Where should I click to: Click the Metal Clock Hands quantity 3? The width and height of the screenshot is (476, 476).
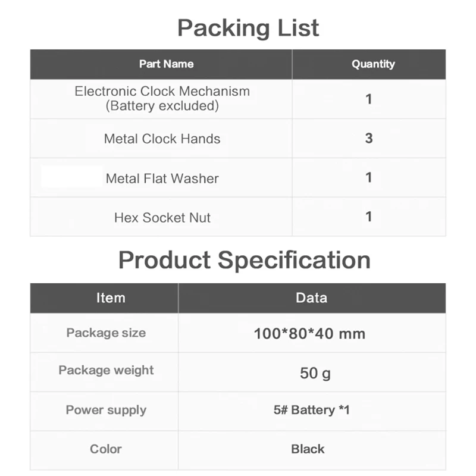(x=369, y=138)
